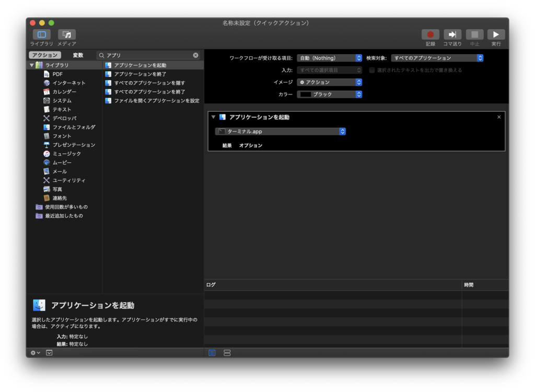Viewport: 535px width, 392px height.
Task: Run the workflow with 実行 button
Action: tap(496, 34)
